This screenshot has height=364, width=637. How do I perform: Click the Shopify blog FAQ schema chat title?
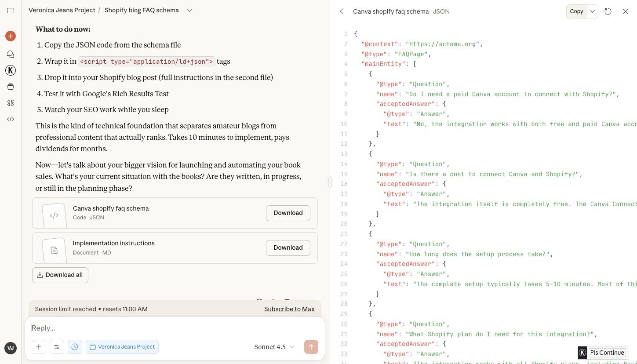point(142,10)
